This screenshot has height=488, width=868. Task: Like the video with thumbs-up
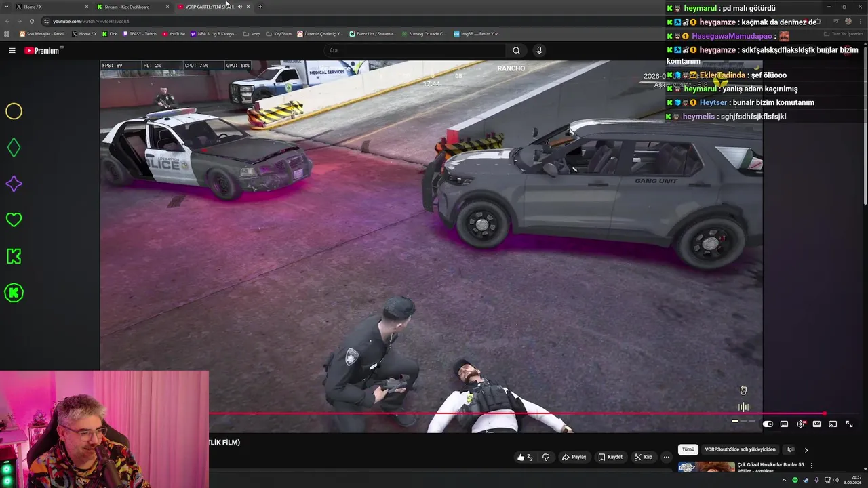click(x=525, y=457)
